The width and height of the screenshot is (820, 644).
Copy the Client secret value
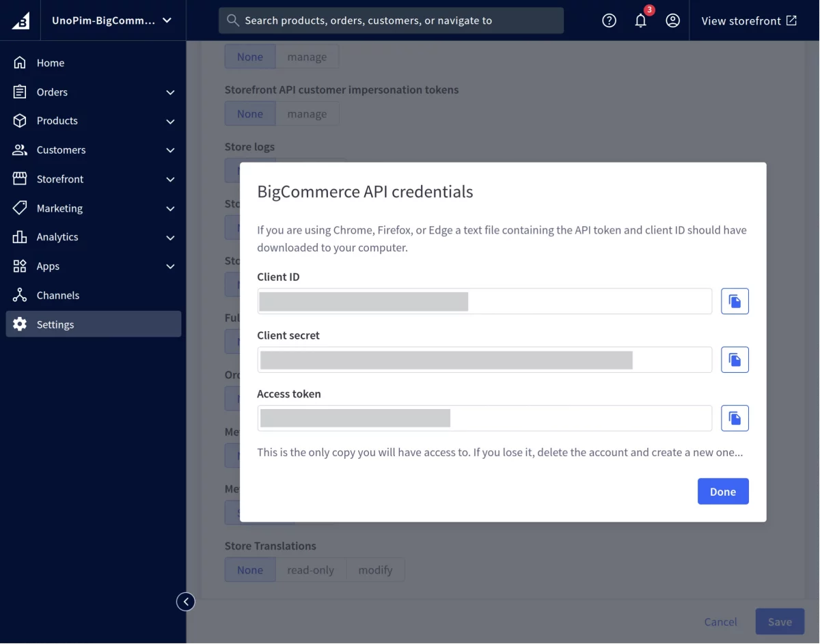point(735,359)
